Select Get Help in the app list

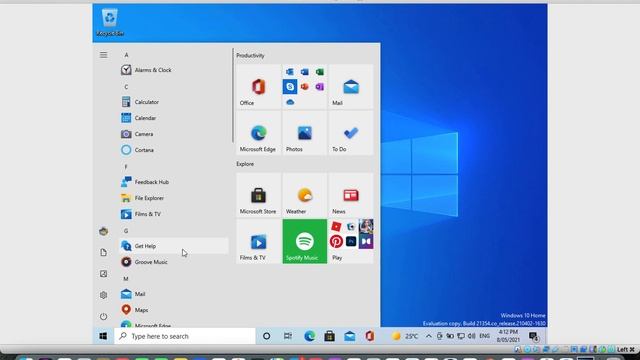[174, 246]
